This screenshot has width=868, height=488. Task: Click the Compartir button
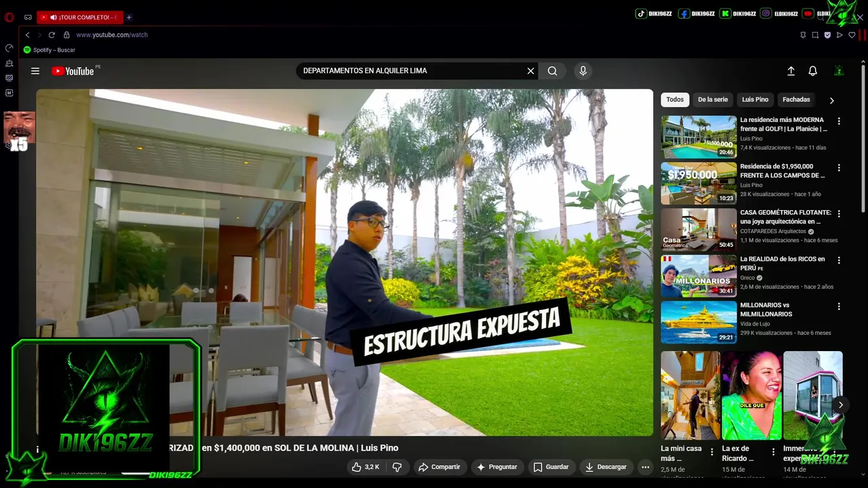pyautogui.click(x=439, y=467)
